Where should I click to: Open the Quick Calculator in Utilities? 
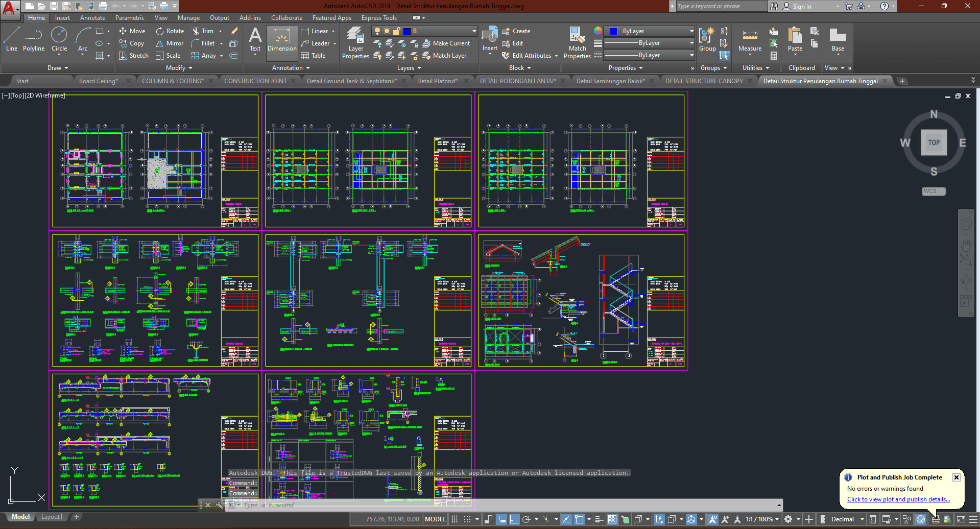[774, 56]
